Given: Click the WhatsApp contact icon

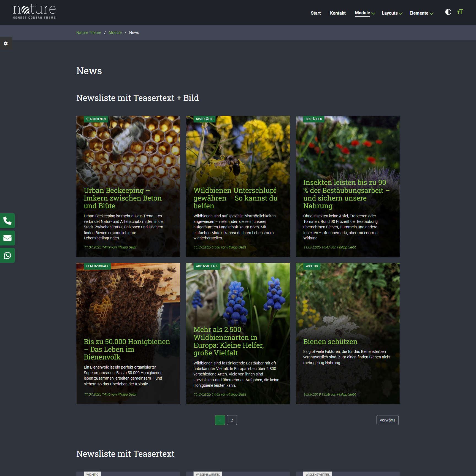Looking at the screenshot, I should coord(7,255).
